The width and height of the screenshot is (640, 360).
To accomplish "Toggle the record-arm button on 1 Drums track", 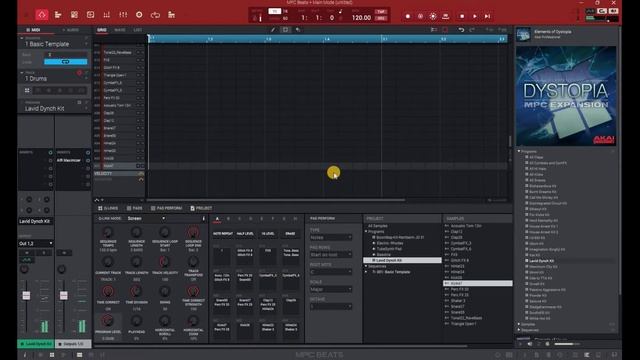I will 80,73.
